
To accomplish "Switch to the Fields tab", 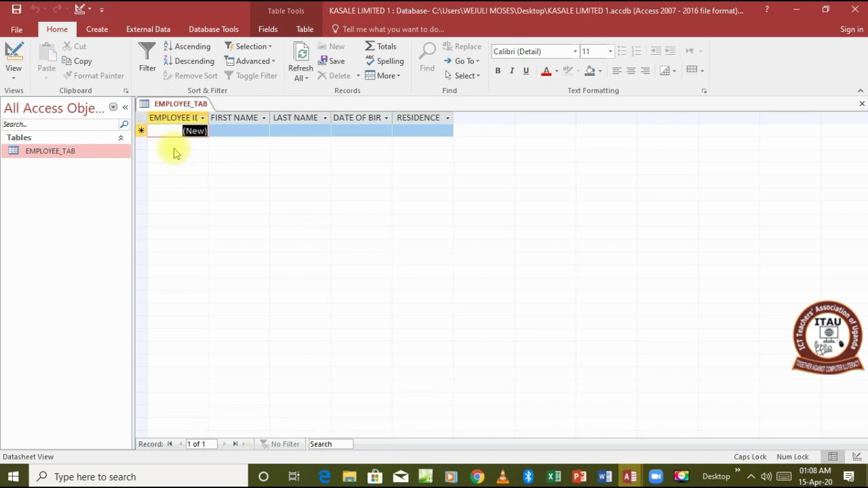I will click(268, 29).
